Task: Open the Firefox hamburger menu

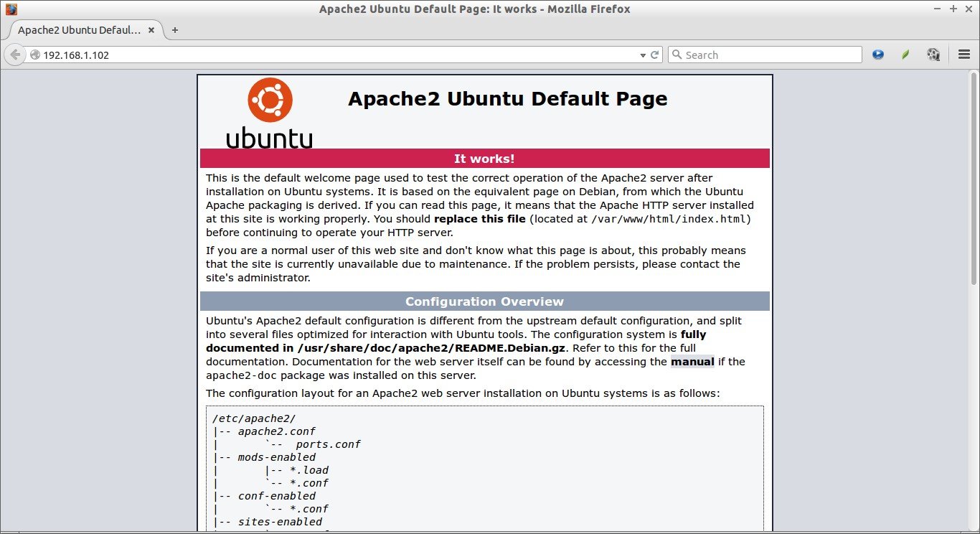Action: tap(964, 55)
